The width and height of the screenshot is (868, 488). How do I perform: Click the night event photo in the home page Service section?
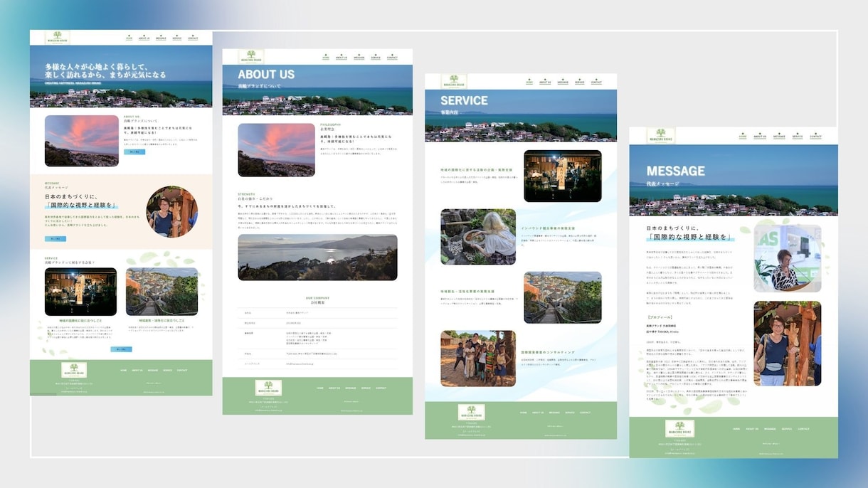(80, 292)
